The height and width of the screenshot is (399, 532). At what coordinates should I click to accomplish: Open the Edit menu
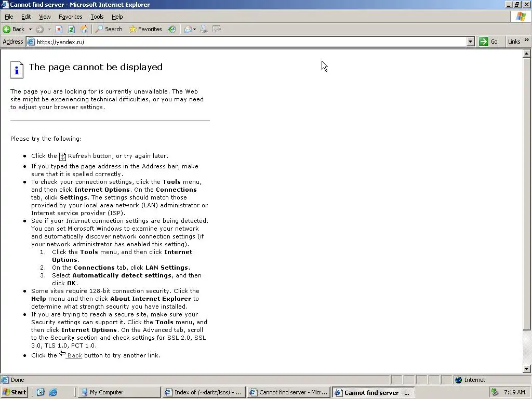[x=26, y=17]
